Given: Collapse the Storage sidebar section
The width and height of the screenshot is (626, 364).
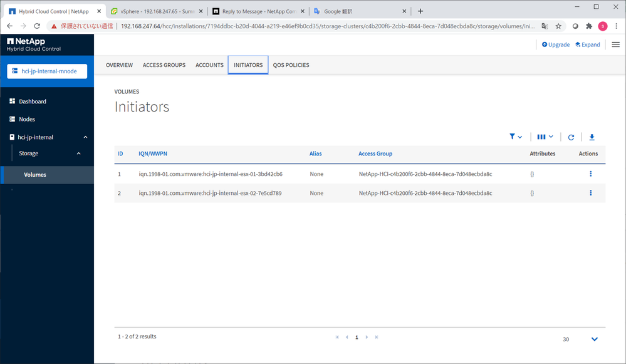Looking at the screenshot, I should (79, 153).
